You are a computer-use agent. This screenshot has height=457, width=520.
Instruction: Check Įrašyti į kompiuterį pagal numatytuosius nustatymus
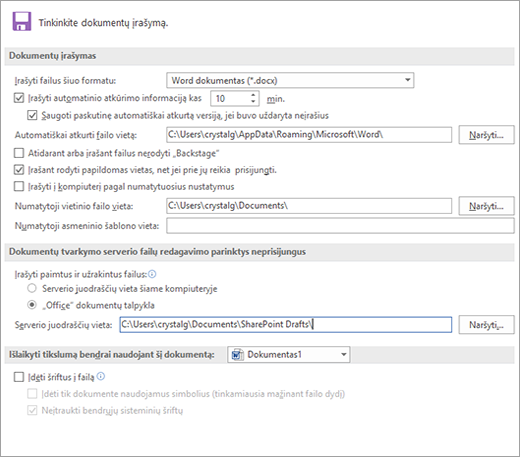pos(19,186)
